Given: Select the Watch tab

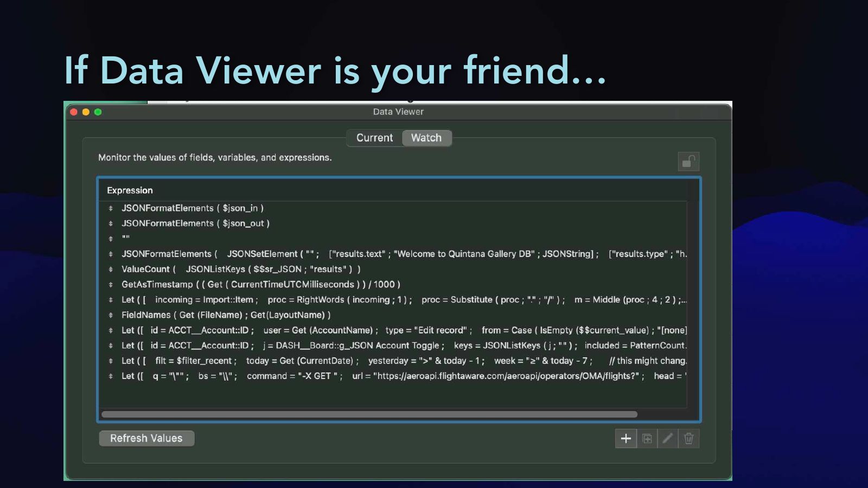Looking at the screenshot, I should pos(426,138).
